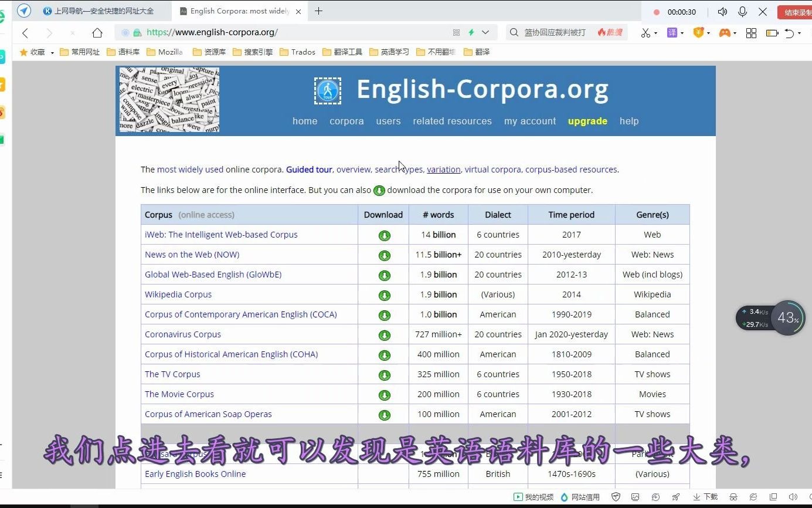Open the purple translate extension
Image resolution: width=812 pixels, height=508 pixels.
[672, 33]
